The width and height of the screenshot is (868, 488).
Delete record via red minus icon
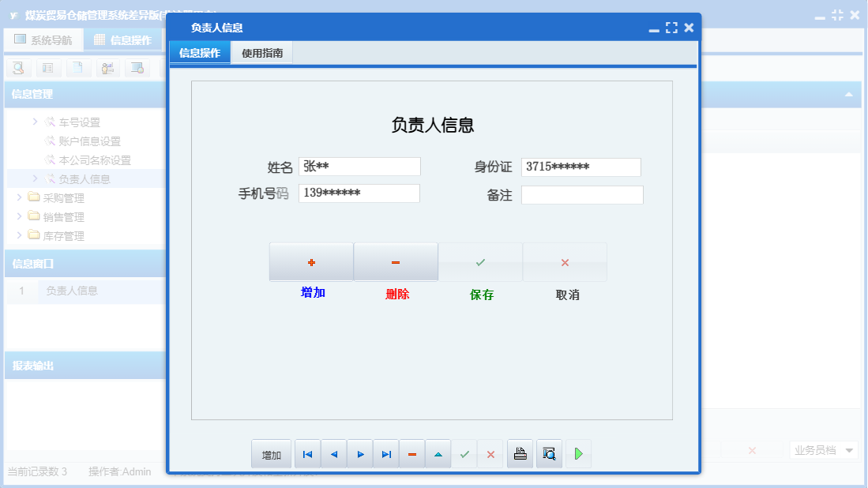click(411, 453)
